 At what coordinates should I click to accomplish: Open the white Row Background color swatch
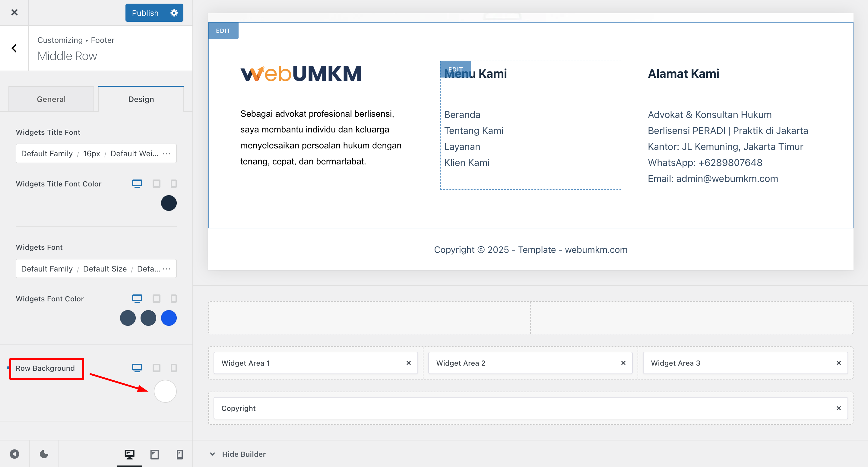tap(165, 391)
